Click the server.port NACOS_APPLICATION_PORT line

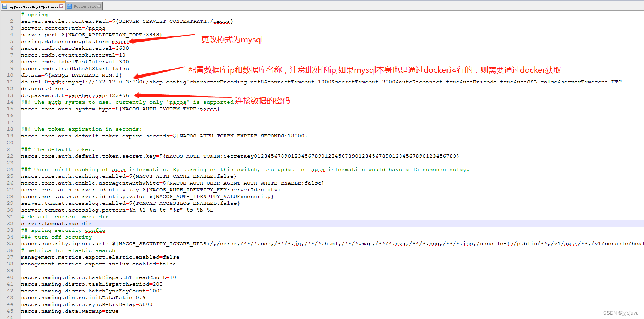tap(91, 35)
